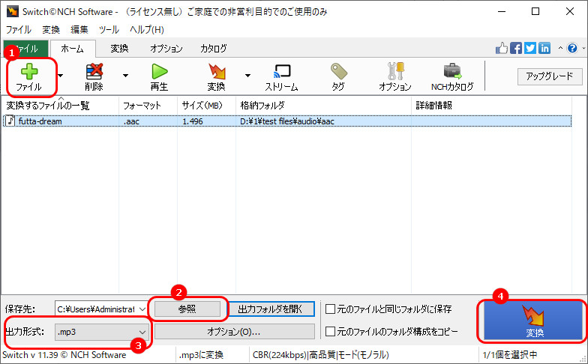Switch to the green ファイル ribbon tab
The width and height of the screenshot is (588, 364).
click(25, 49)
